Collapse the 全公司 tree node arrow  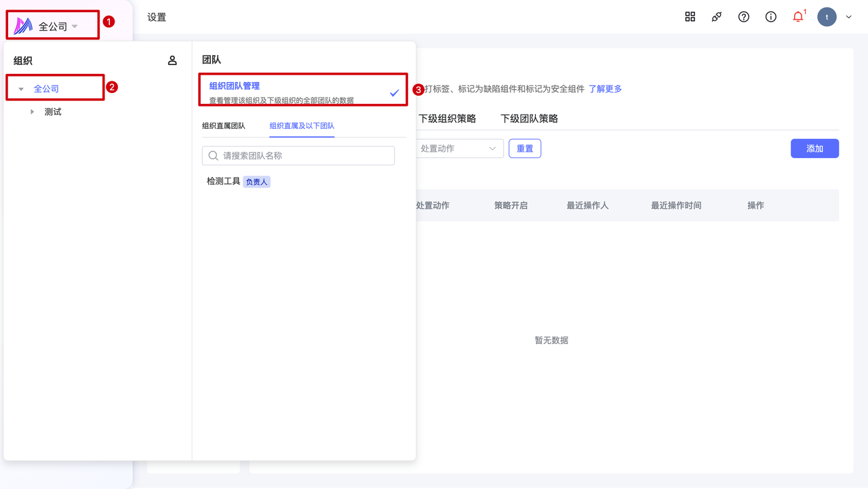[21, 89]
